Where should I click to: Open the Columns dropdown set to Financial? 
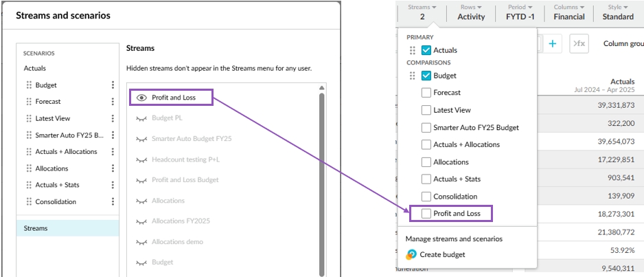coord(569,12)
